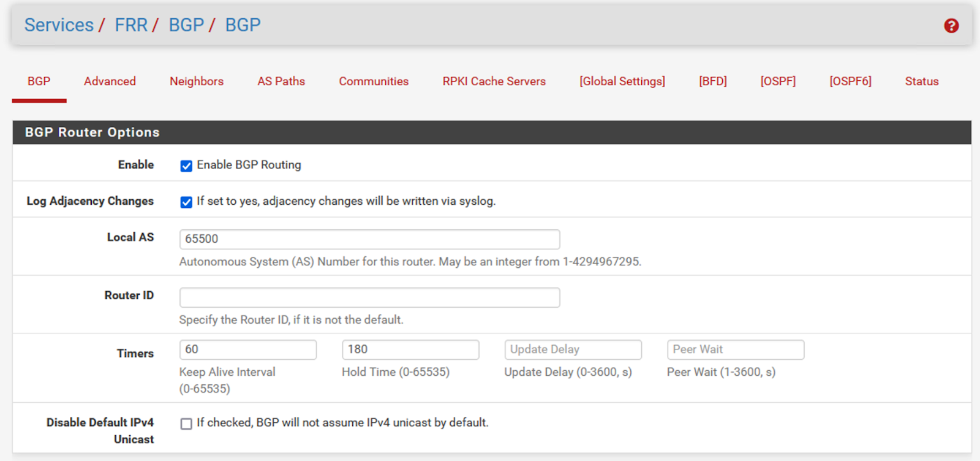Open the [OSPF6] tab
Screen dimensions: 980x461
850,82
